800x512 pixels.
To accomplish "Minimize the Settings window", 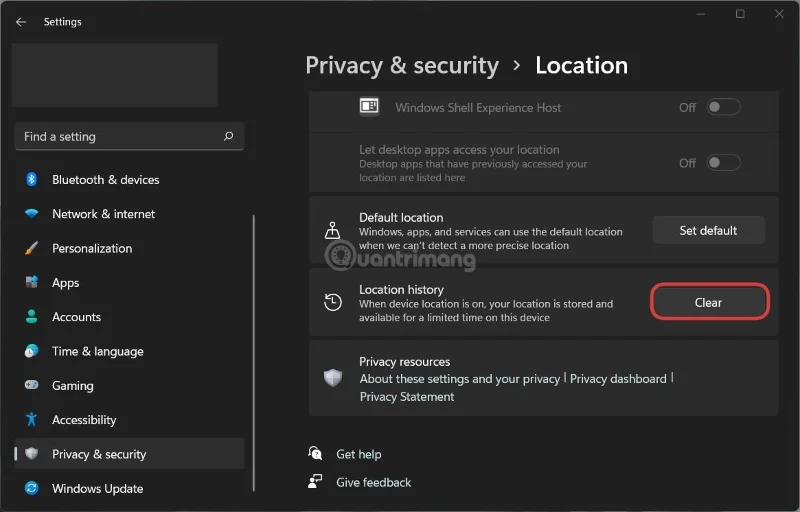I will coord(701,14).
